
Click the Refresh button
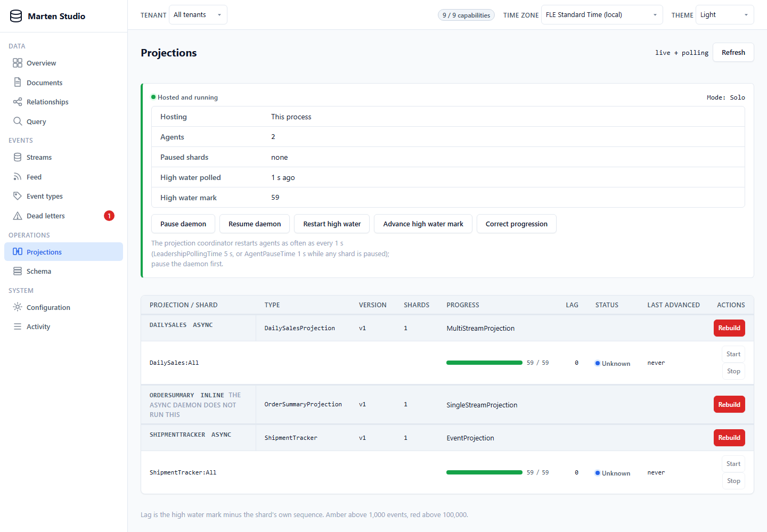point(733,52)
